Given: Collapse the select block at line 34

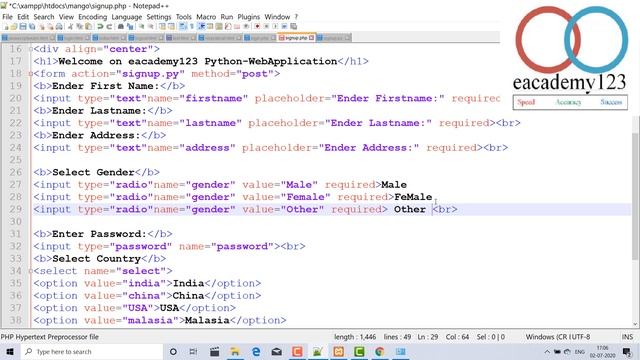Looking at the screenshot, I should click(x=31, y=271).
